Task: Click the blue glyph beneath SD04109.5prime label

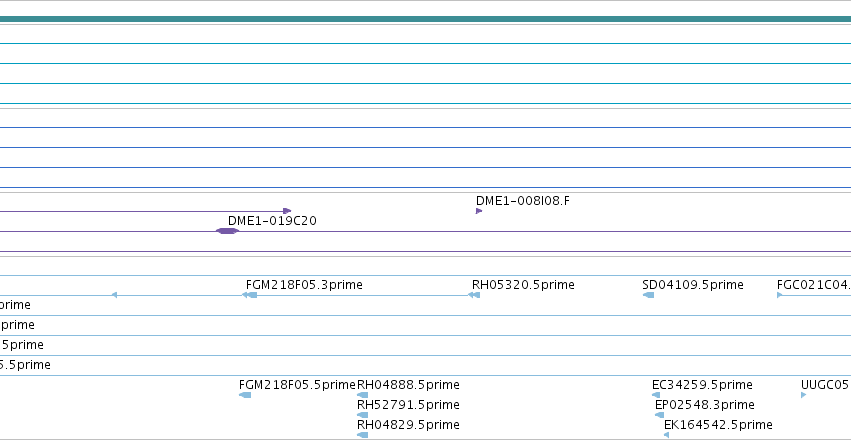Action: click(648, 295)
